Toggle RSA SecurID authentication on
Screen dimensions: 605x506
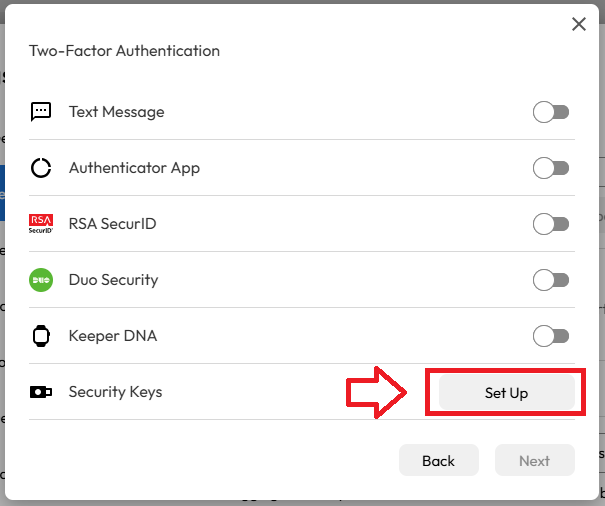pos(551,224)
